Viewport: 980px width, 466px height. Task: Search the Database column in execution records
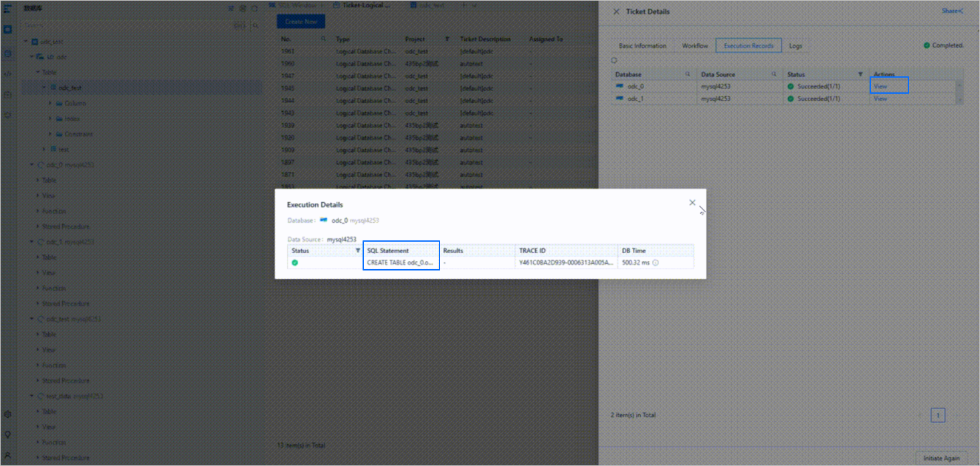688,74
